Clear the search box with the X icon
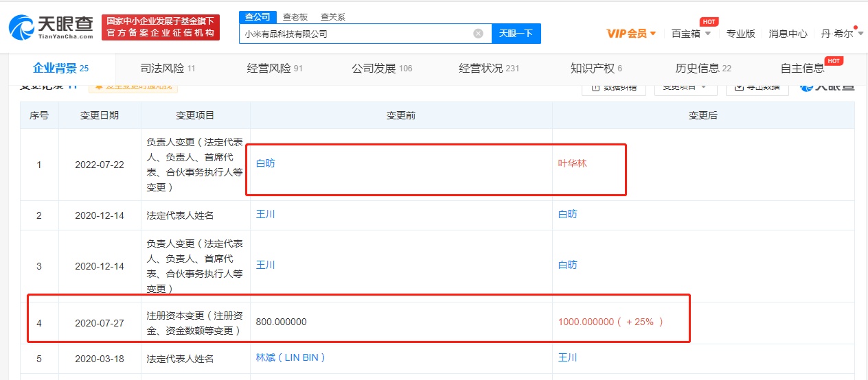This screenshot has width=868, height=380. (x=479, y=33)
